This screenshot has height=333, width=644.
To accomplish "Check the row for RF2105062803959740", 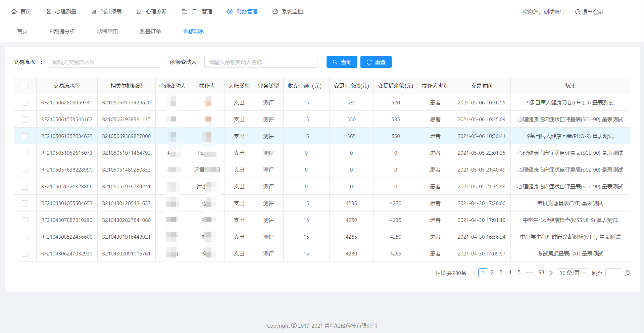I will pyautogui.click(x=25, y=103).
